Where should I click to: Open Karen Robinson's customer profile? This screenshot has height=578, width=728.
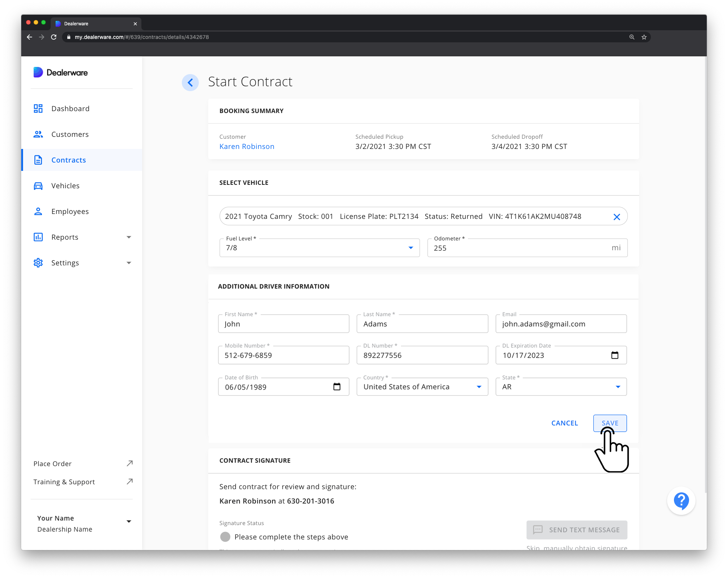pos(247,146)
